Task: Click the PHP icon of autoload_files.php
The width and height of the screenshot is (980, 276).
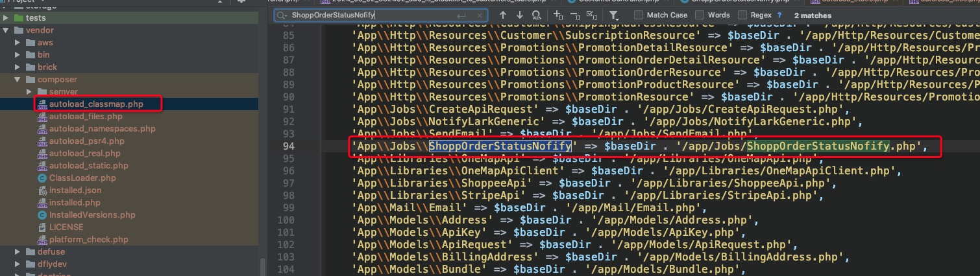Action: click(42, 117)
